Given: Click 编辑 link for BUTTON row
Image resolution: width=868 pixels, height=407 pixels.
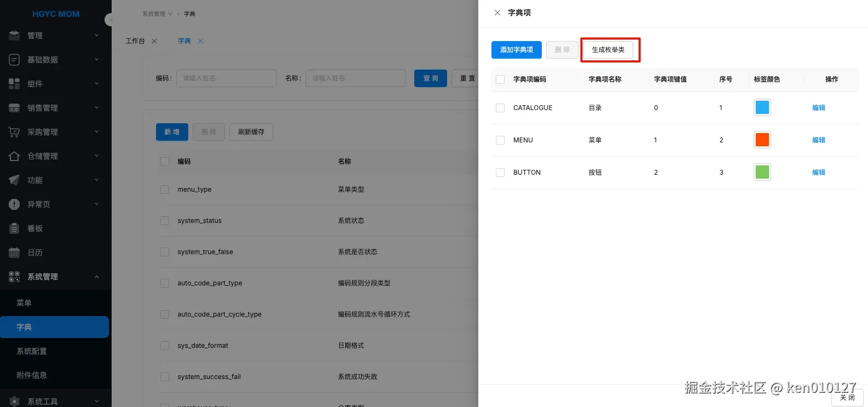Looking at the screenshot, I should pyautogui.click(x=819, y=173).
